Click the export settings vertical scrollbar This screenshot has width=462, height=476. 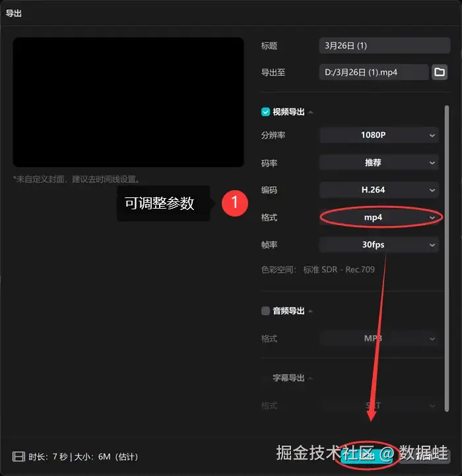pyautogui.click(x=447, y=258)
